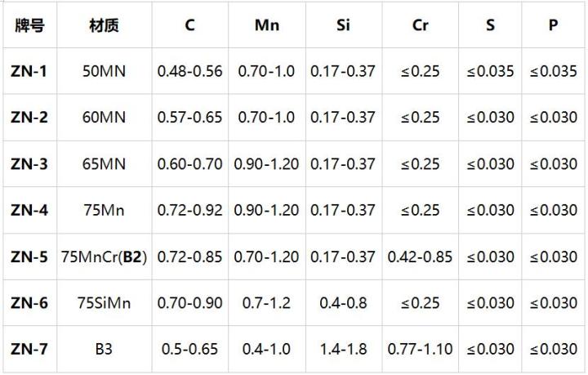This screenshot has height=375, width=588.
Task: Click the Mn column header
Action: pos(266,25)
